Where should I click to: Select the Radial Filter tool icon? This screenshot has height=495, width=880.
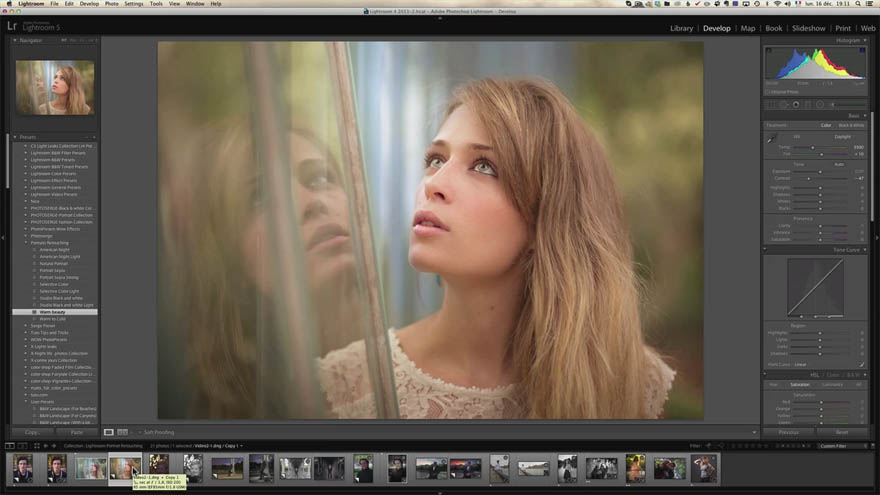coord(821,104)
